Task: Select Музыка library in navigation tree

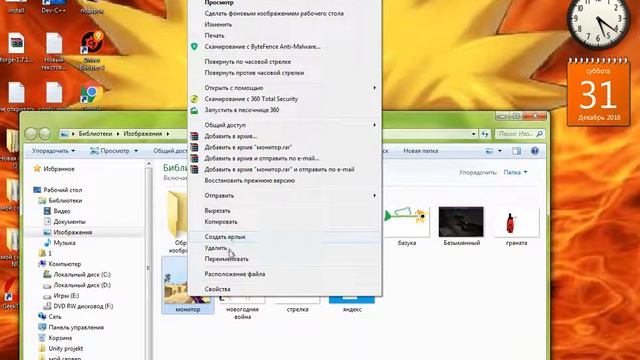Action: [64, 243]
